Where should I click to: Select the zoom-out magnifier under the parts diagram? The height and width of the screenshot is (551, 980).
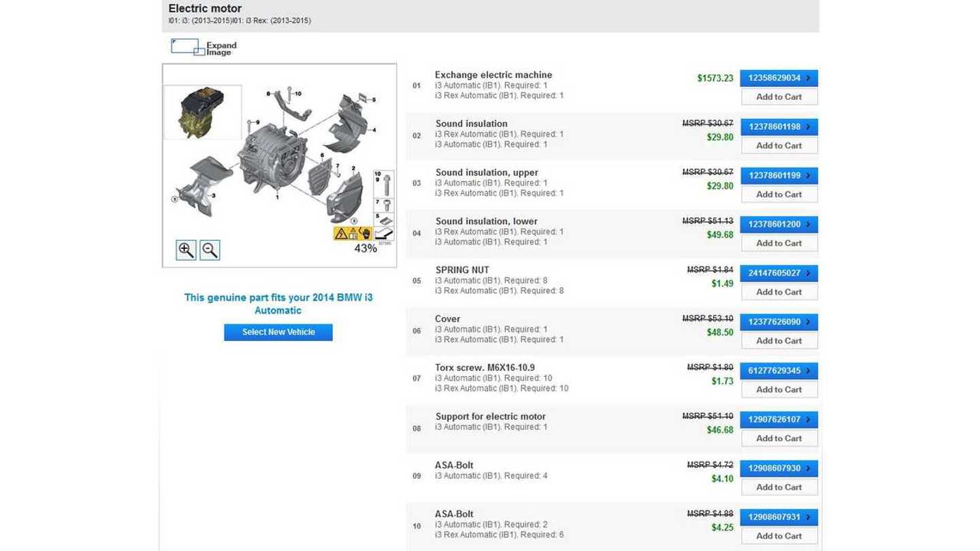pyautogui.click(x=209, y=250)
